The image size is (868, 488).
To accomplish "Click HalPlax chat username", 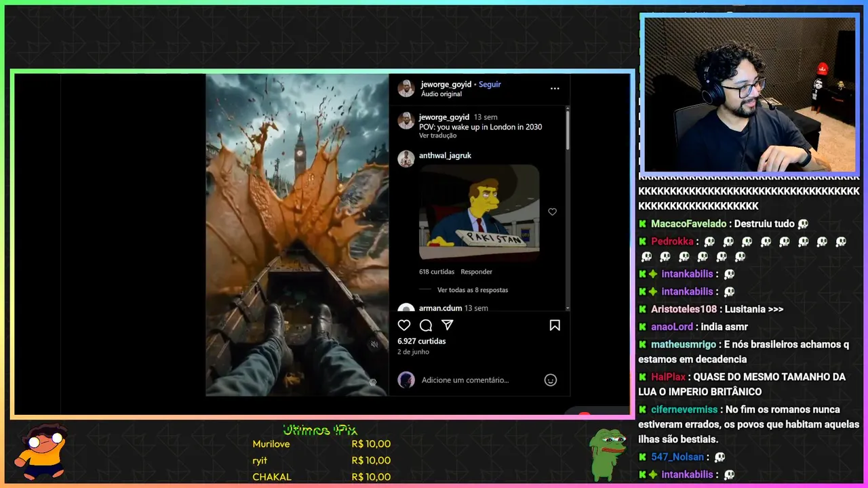I will pos(669,377).
